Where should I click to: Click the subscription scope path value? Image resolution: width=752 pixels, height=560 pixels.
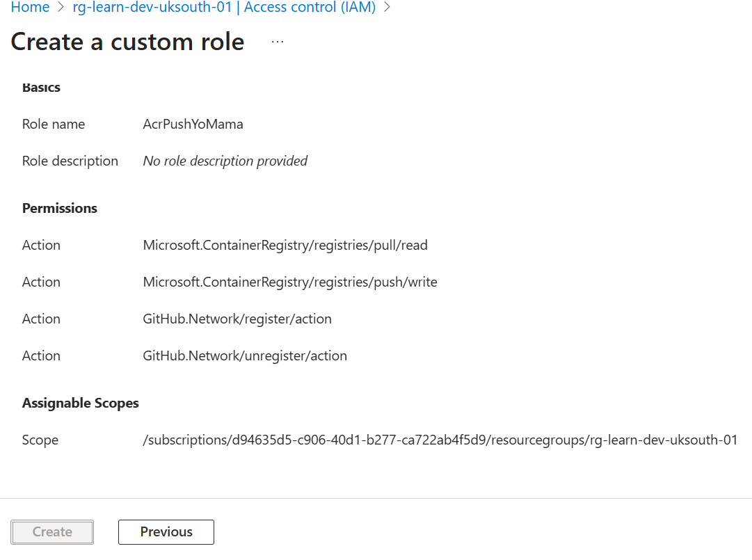point(440,440)
